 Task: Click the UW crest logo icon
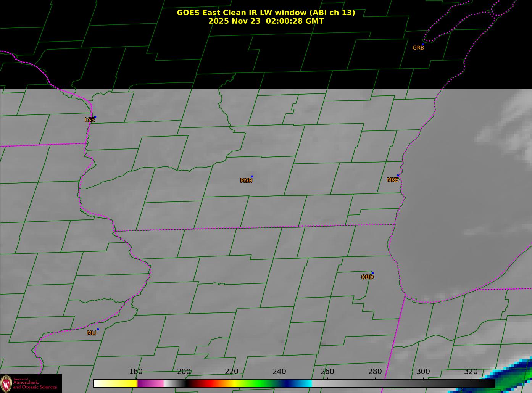tap(6, 383)
